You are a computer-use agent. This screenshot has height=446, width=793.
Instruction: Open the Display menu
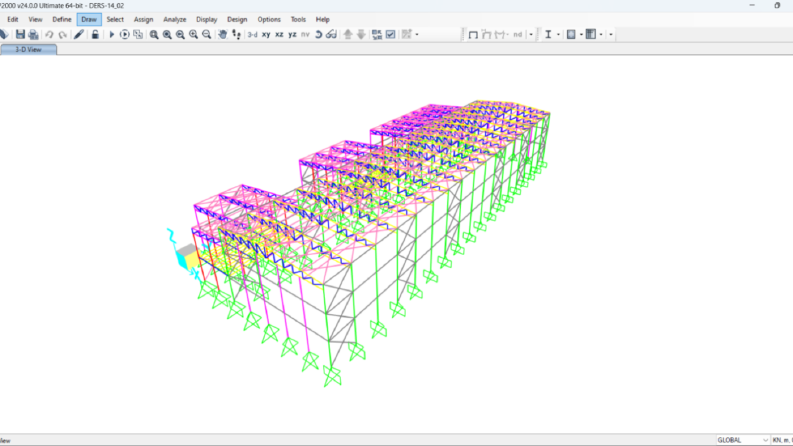(x=206, y=19)
